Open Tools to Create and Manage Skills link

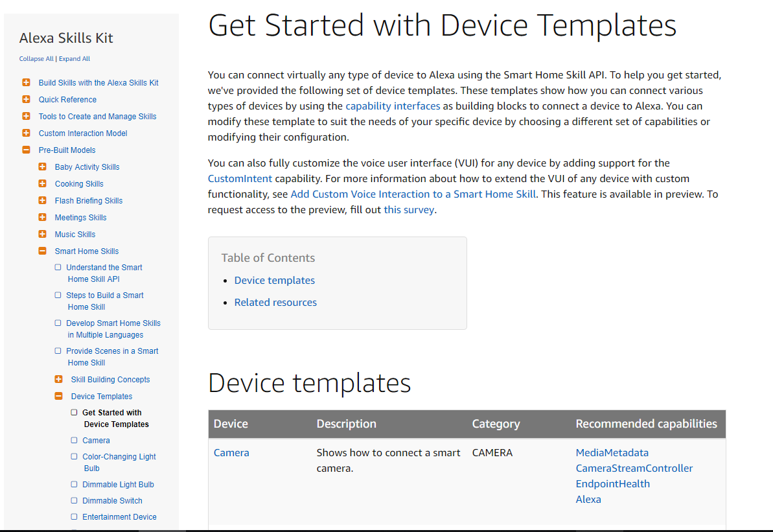[98, 117]
